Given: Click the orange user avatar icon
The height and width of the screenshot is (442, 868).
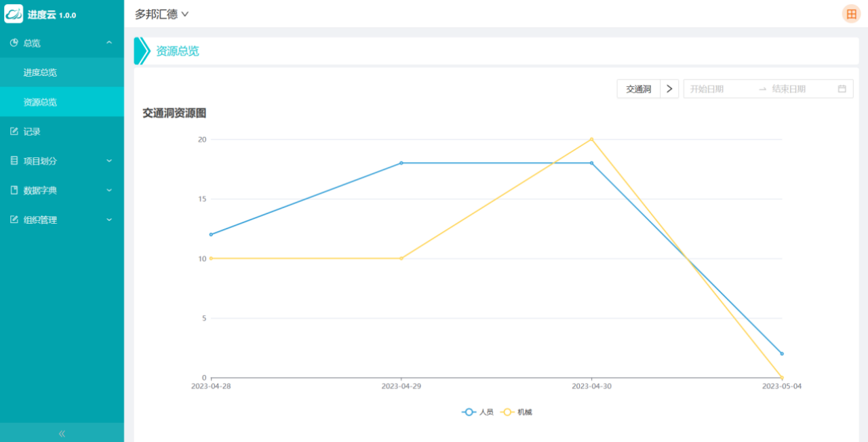Looking at the screenshot, I should tap(851, 14).
